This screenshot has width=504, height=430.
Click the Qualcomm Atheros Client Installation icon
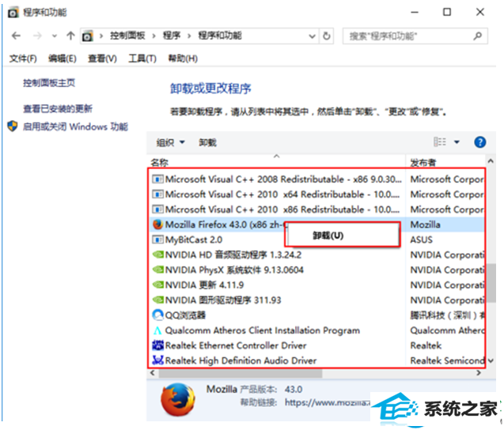(x=157, y=330)
